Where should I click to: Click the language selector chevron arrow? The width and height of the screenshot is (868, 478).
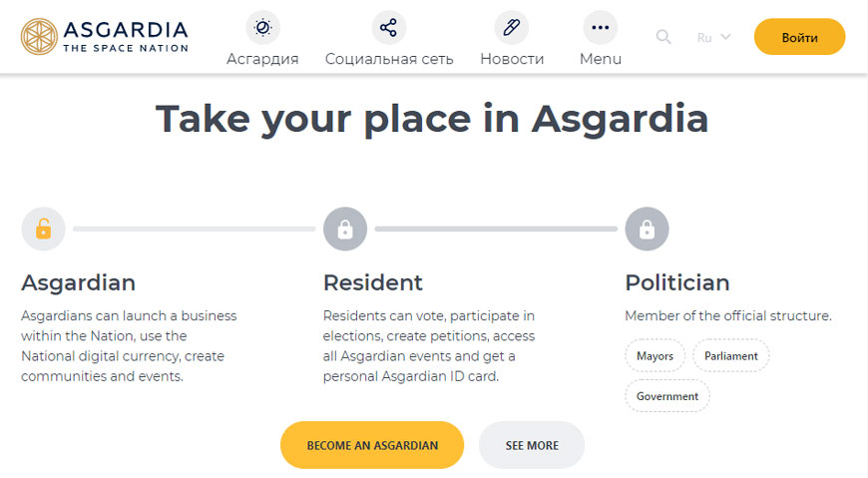[x=725, y=37]
